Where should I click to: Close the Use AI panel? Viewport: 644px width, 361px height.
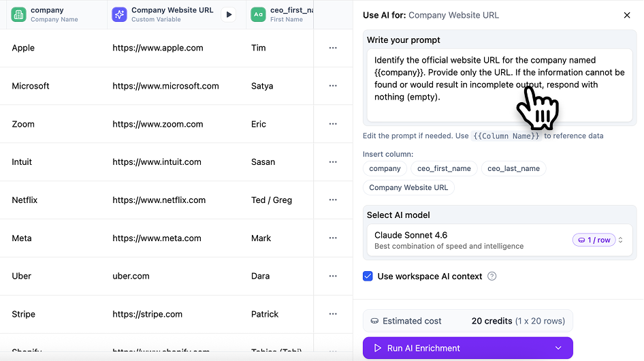(x=627, y=15)
